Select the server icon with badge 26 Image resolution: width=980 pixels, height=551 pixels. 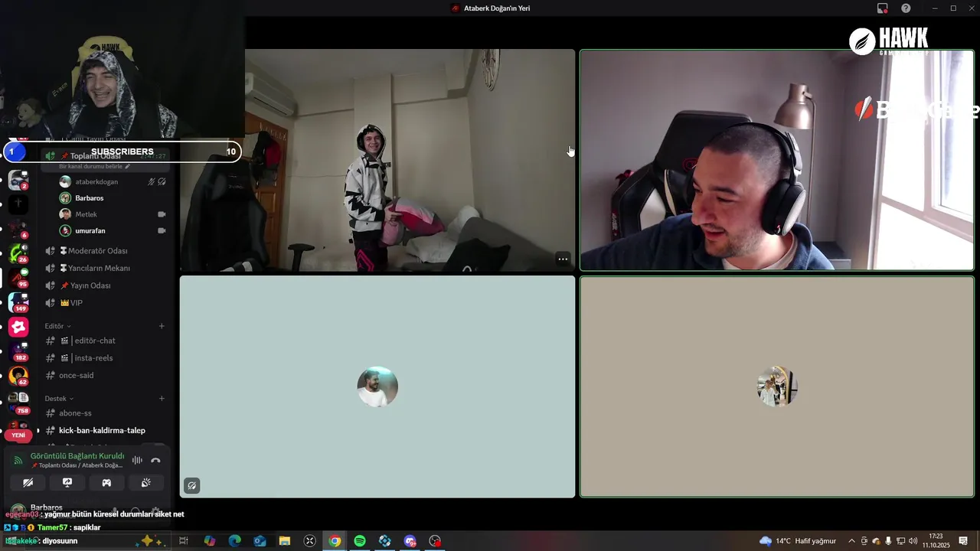[18, 253]
